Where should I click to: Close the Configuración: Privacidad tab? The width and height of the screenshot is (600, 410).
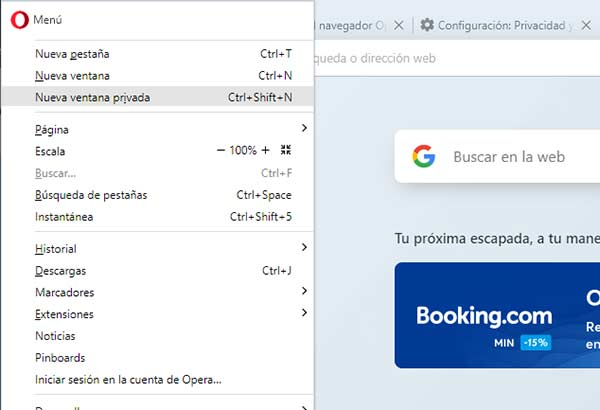coord(586,26)
